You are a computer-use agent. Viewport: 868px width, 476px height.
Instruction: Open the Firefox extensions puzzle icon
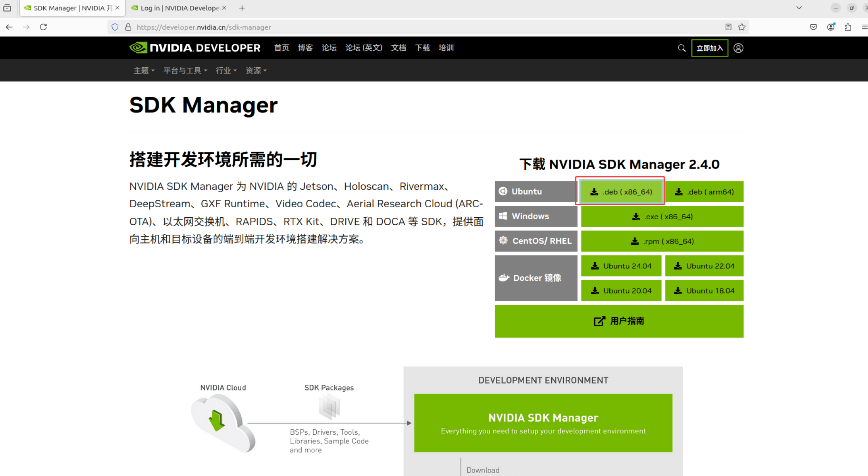848,27
